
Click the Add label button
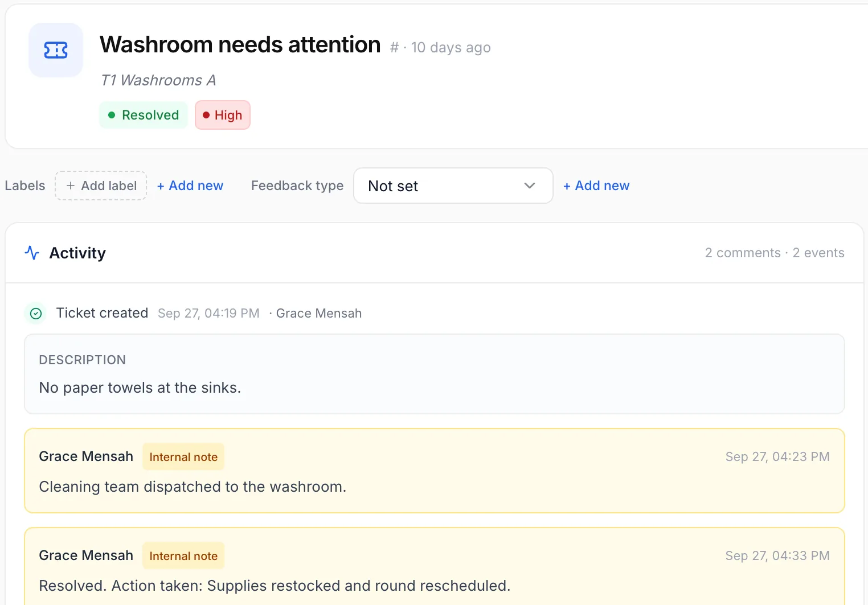(x=101, y=186)
